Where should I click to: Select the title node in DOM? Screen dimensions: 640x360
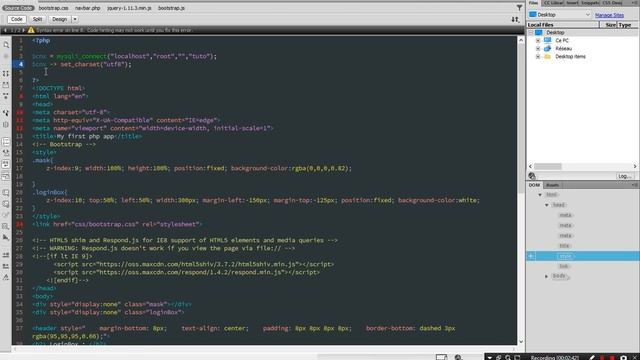point(564,246)
